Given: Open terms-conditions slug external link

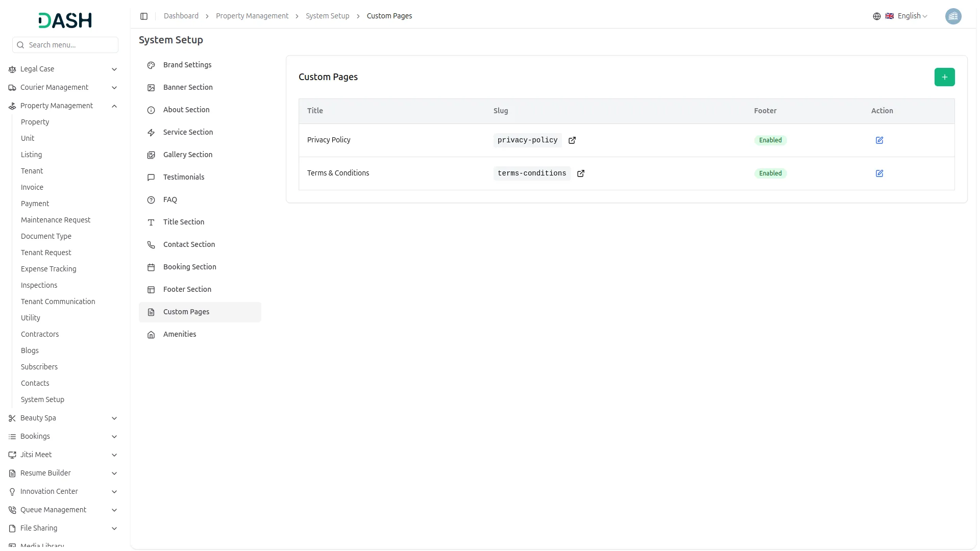Looking at the screenshot, I should [580, 173].
